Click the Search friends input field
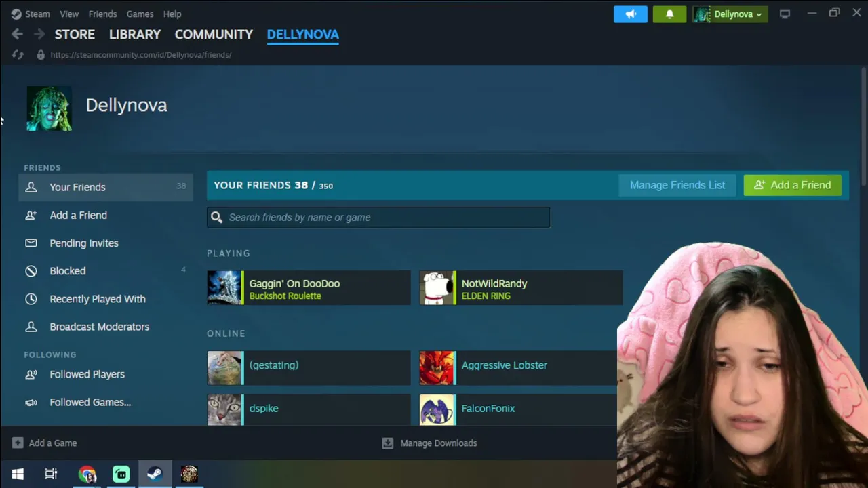868x488 pixels. tap(379, 217)
